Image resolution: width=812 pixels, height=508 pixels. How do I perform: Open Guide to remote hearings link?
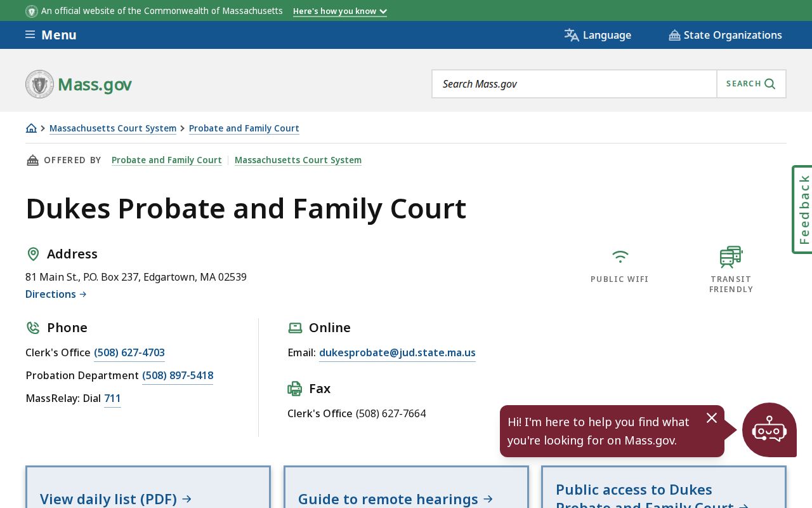point(395,499)
